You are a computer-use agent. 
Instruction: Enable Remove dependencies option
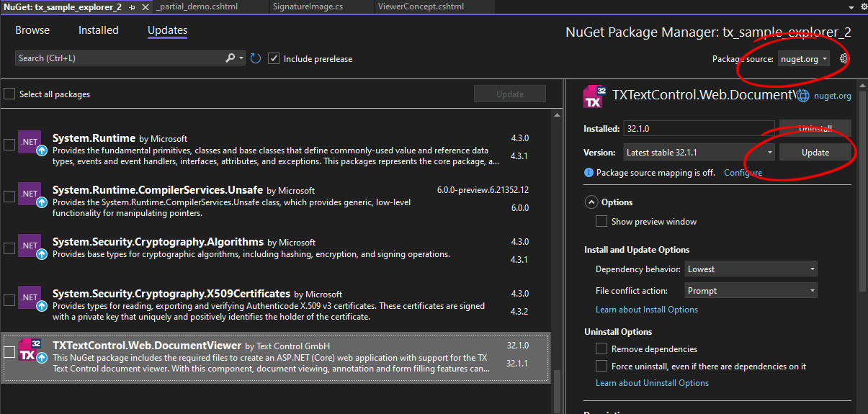click(601, 348)
